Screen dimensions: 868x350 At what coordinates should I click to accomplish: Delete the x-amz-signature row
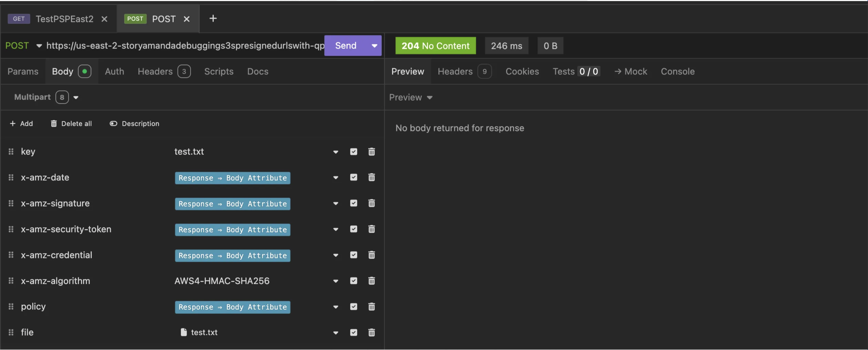coord(371,203)
